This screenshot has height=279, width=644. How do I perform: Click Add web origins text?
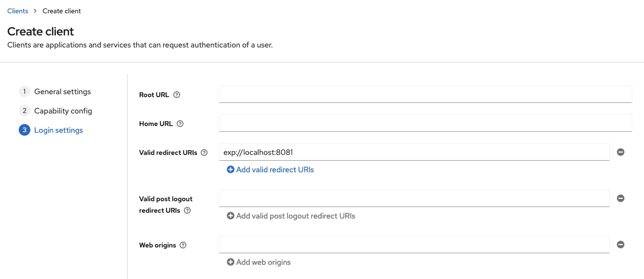click(264, 262)
